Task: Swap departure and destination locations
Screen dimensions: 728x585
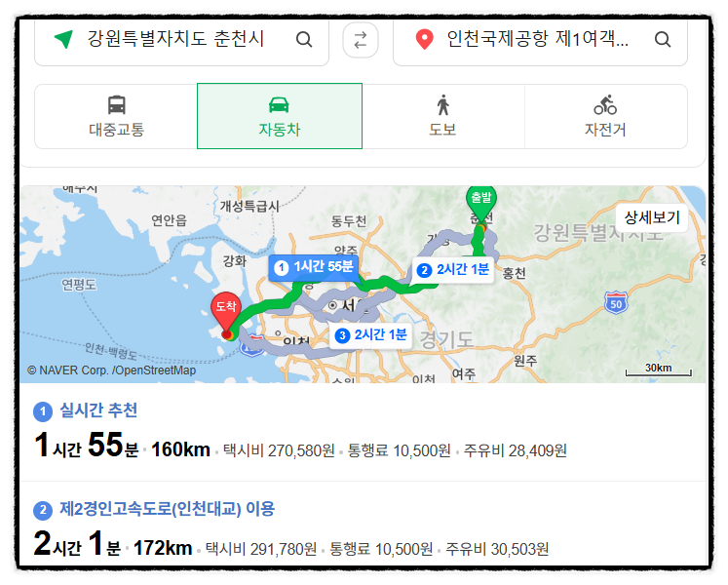Action: (361, 40)
